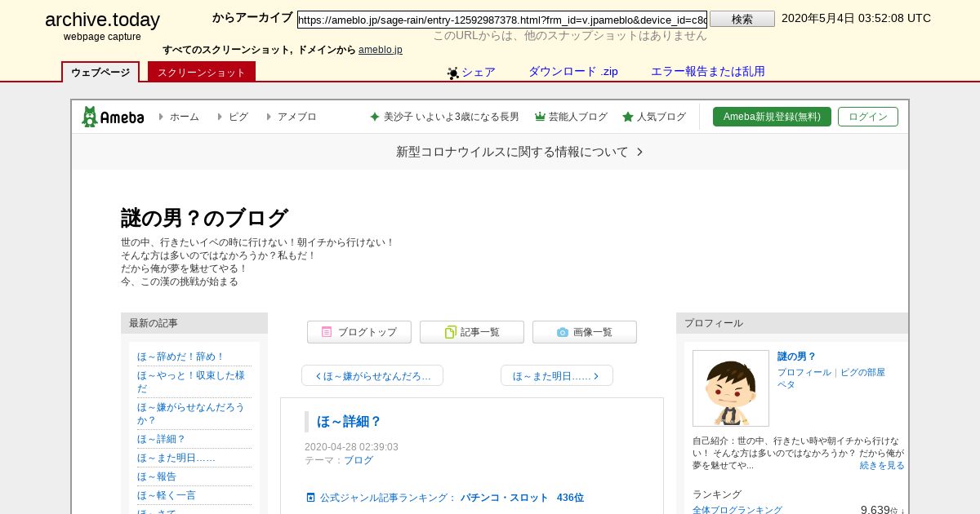Click the sparkle icon beside 美沙子 headline

pos(375,117)
